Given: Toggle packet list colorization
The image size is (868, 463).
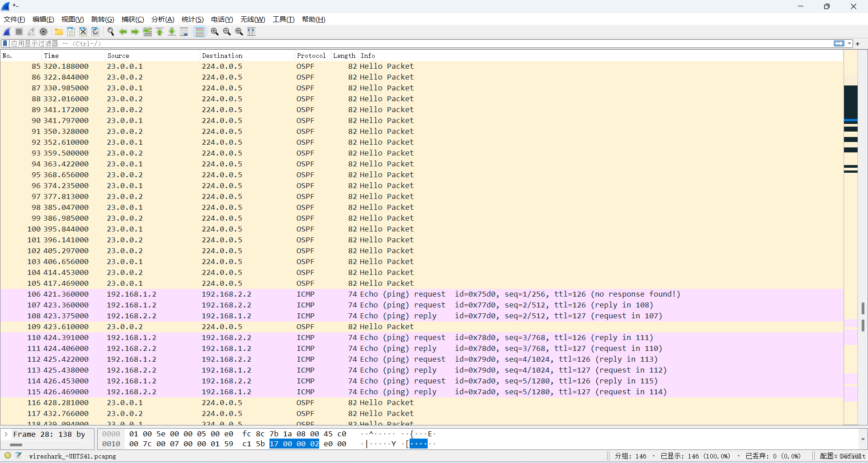Looking at the screenshot, I should pos(199,32).
